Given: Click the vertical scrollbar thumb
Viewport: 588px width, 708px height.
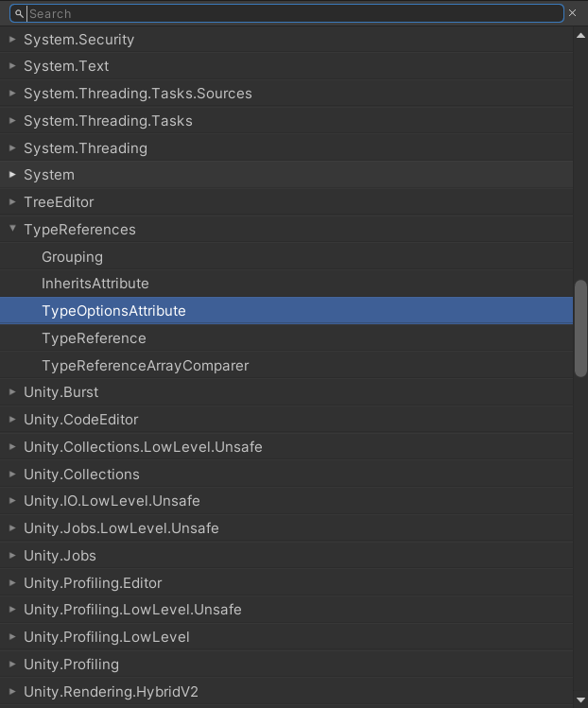Looking at the screenshot, I should pyautogui.click(x=580, y=328).
